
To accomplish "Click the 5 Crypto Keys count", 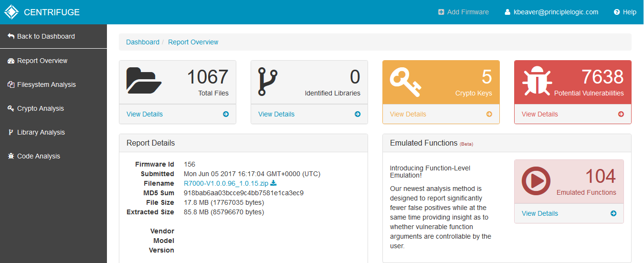I will click(486, 77).
